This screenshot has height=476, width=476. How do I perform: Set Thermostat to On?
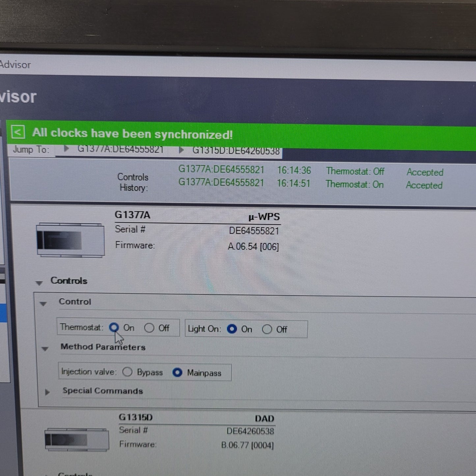tap(114, 327)
